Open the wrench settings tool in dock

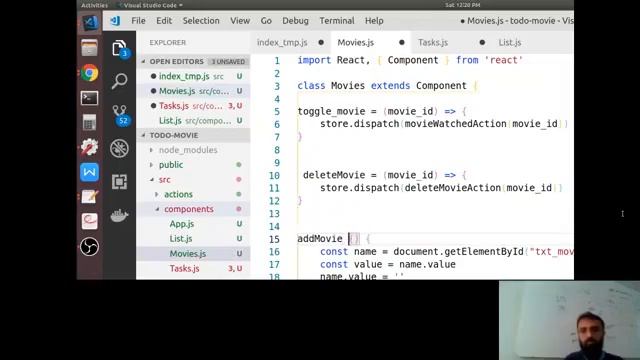(x=89, y=147)
